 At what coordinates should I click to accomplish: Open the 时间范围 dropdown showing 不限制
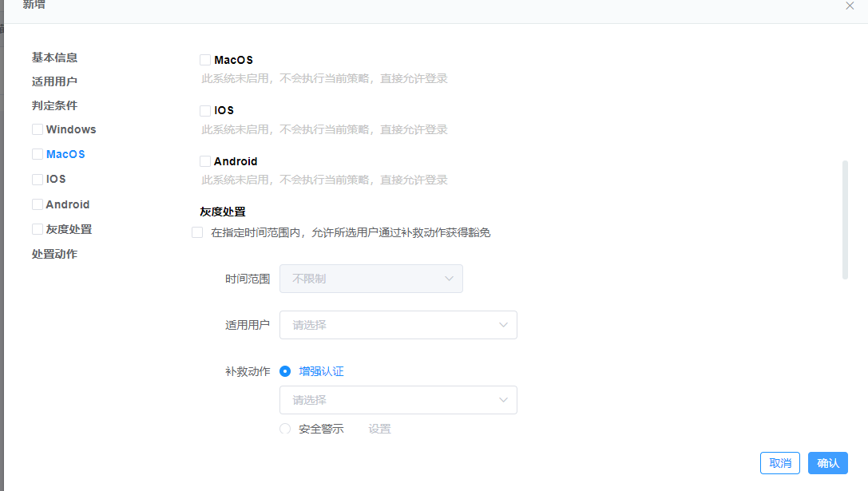pyautogui.click(x=371, y=279)
